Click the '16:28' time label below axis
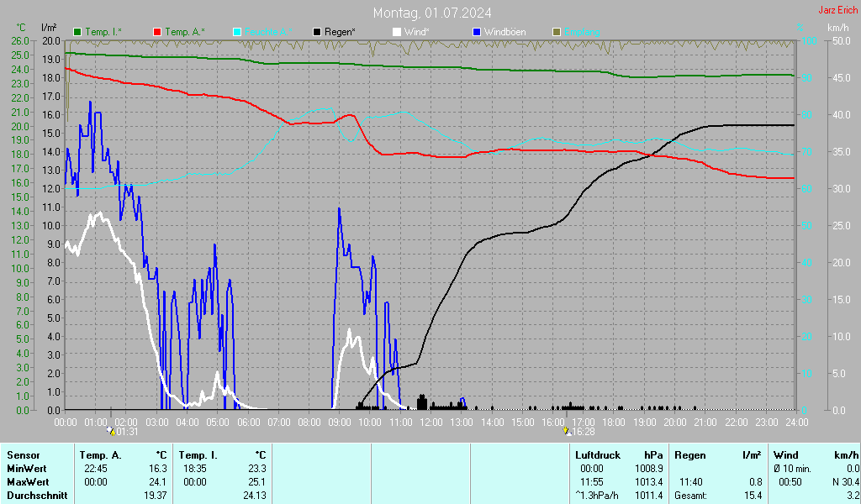The image size is (861, 504). (x=584, y=432)
